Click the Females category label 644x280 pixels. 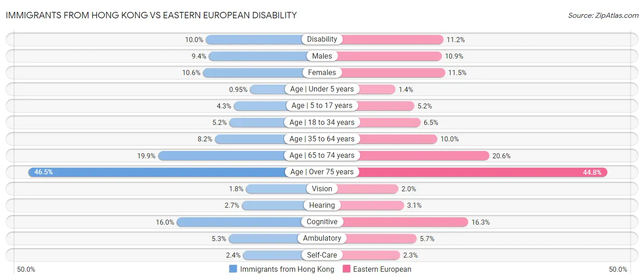coord(322,72)
